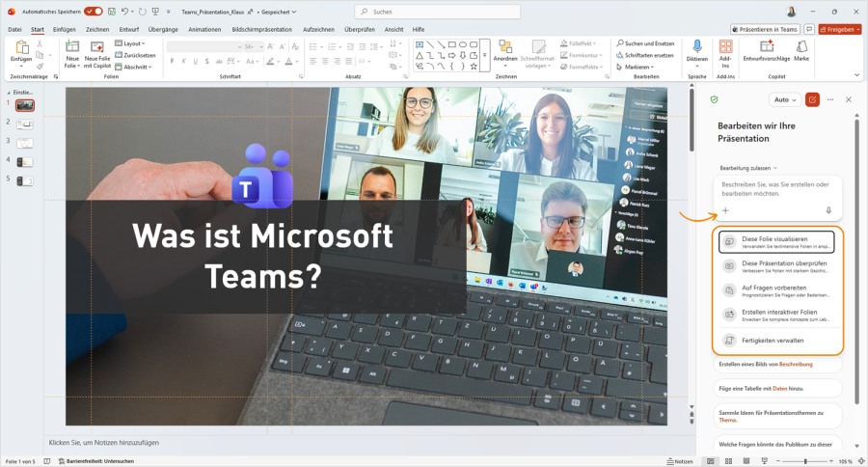The width and height of the screenshot is (868, 467).
Task: Switch to the Entwurf ribbon tab
Action: (x=129, y=29)
